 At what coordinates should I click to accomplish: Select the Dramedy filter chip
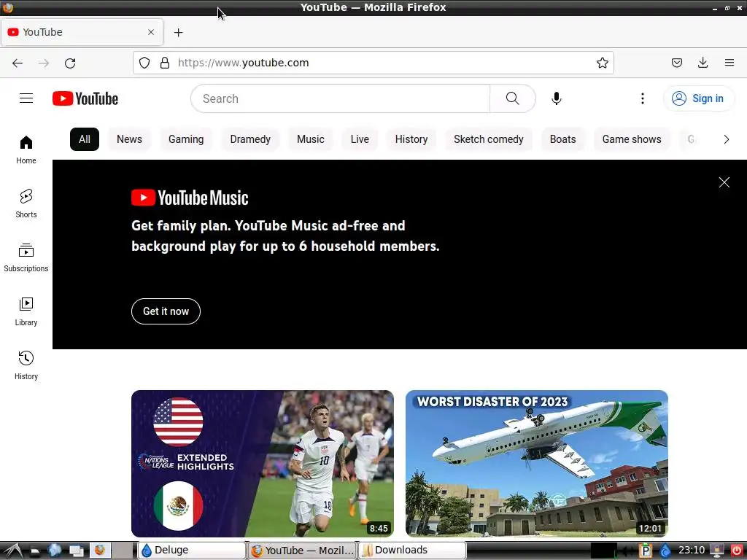click(250, 139)
